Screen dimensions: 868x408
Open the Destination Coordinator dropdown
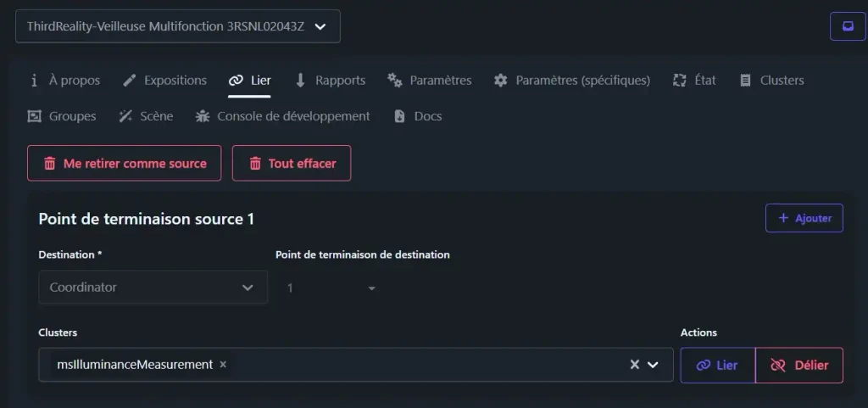[153, 288]
